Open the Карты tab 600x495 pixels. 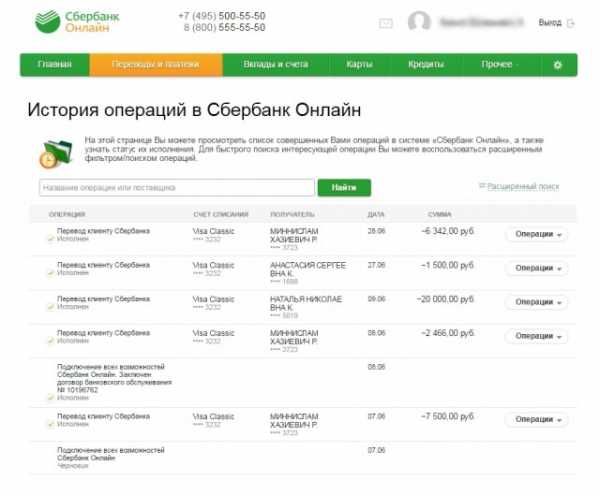coord(360,65)
